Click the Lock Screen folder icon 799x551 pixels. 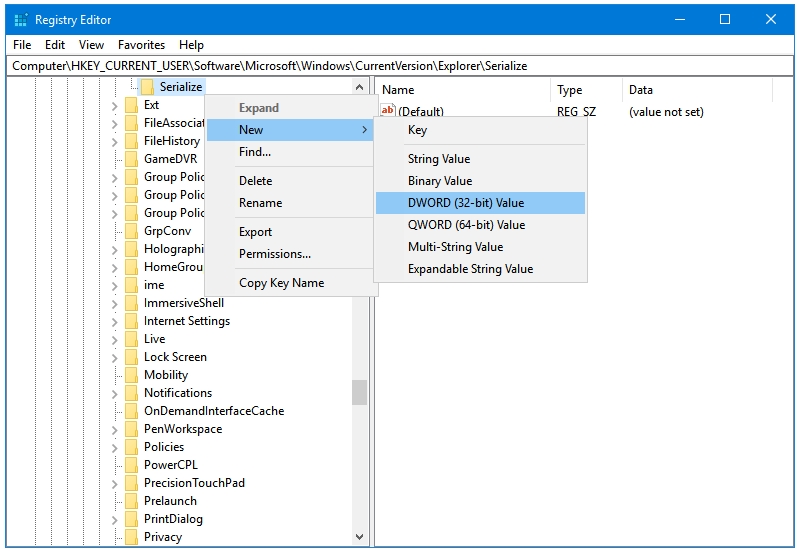[131, 357]
